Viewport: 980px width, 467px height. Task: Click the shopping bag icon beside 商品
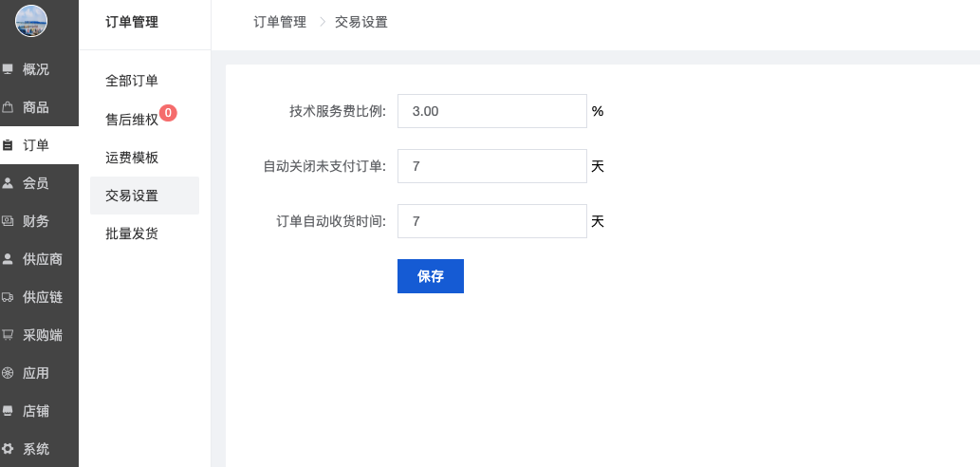click(x=9, y=107)
